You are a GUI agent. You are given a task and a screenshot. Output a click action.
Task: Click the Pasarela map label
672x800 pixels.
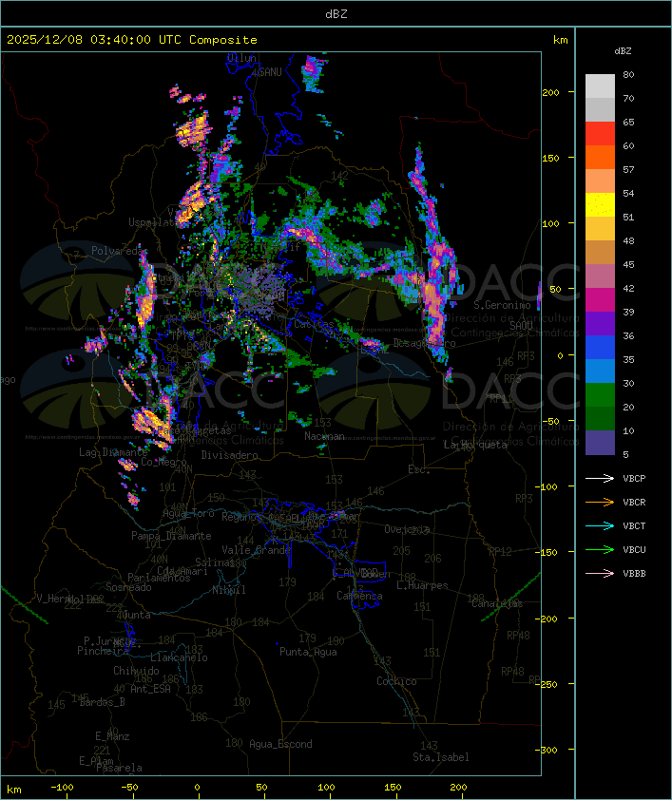coord(119,767)
